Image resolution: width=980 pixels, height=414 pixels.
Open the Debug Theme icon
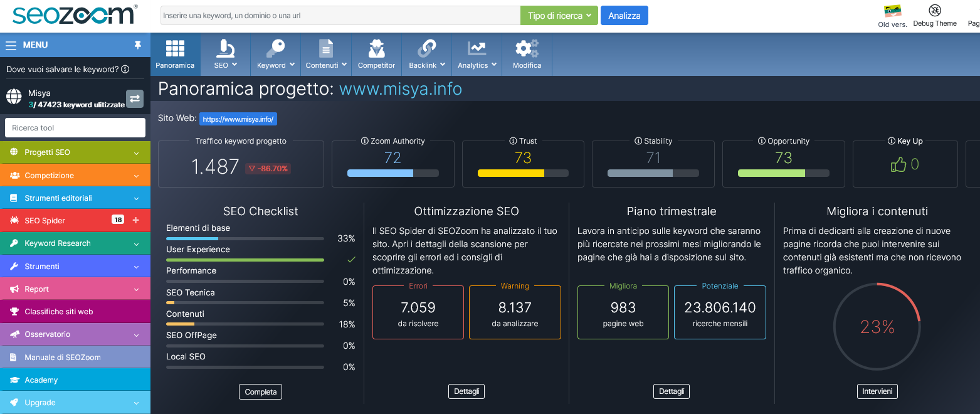pyautogui.click(x=935, y=11)
